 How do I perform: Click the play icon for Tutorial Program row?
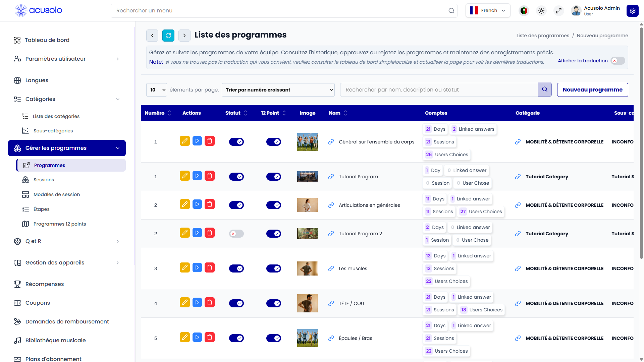(197, 176)
